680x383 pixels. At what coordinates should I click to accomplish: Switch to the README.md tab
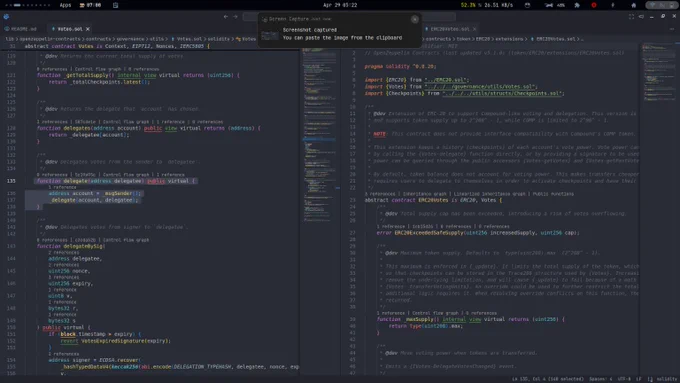tap(21, 29)
